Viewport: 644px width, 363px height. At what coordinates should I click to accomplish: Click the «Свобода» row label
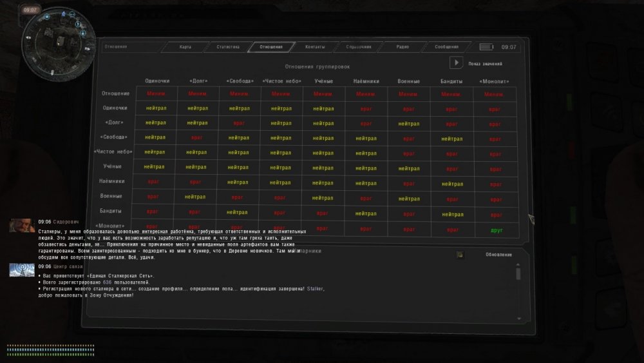pos(114,137)
